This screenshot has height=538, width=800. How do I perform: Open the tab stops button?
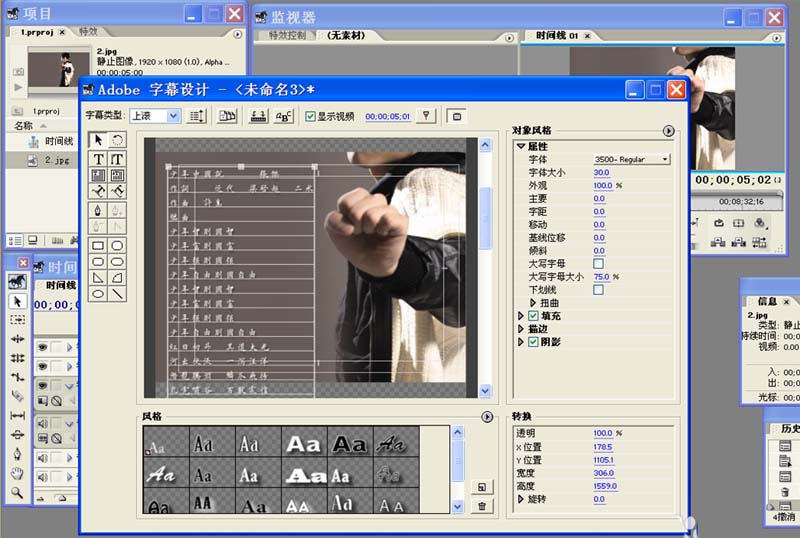(258, 116)
